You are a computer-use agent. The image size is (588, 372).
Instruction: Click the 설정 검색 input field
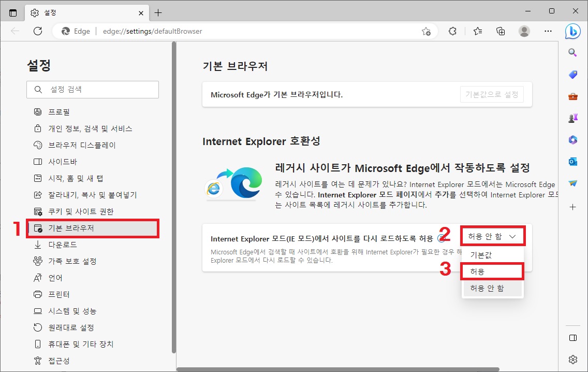coord(93,89)
